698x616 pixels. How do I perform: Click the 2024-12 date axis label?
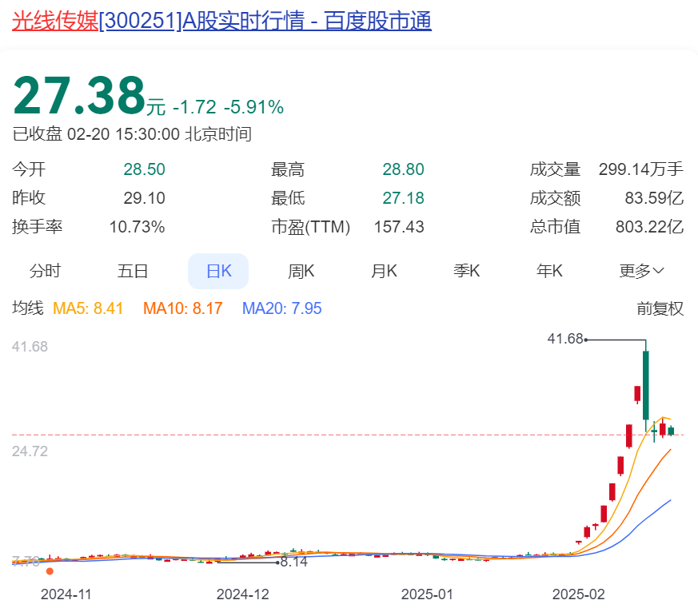242,594
